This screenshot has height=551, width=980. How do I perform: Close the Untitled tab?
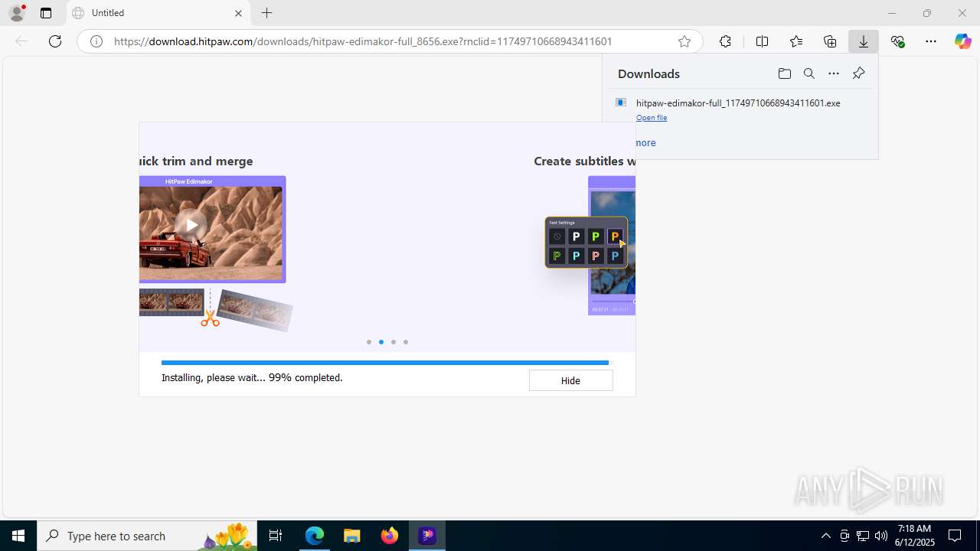coord(238,13)
